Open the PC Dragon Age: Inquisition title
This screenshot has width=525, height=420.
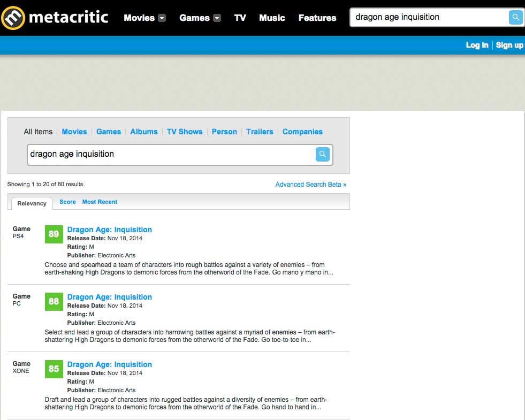[110, 297]
